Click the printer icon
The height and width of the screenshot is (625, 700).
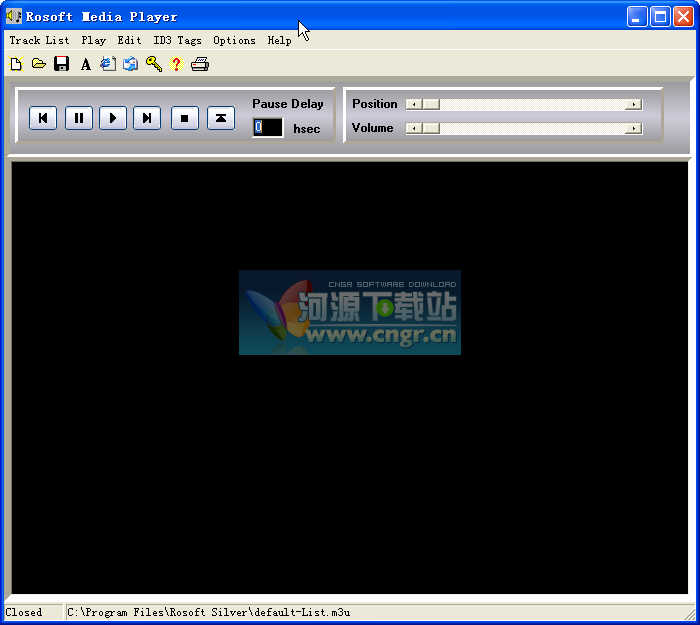click(x=200, y=64)
